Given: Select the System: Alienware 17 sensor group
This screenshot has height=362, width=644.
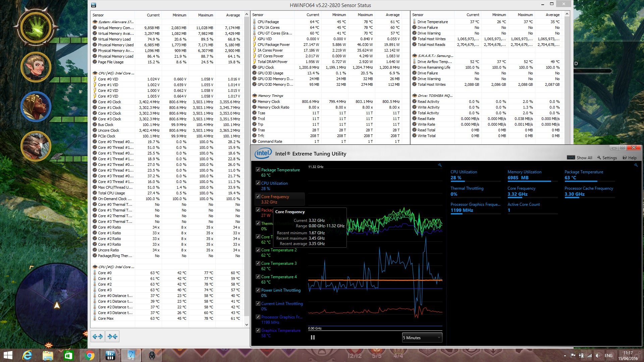Looking at the screenshot, I should (x=116, y=22).
